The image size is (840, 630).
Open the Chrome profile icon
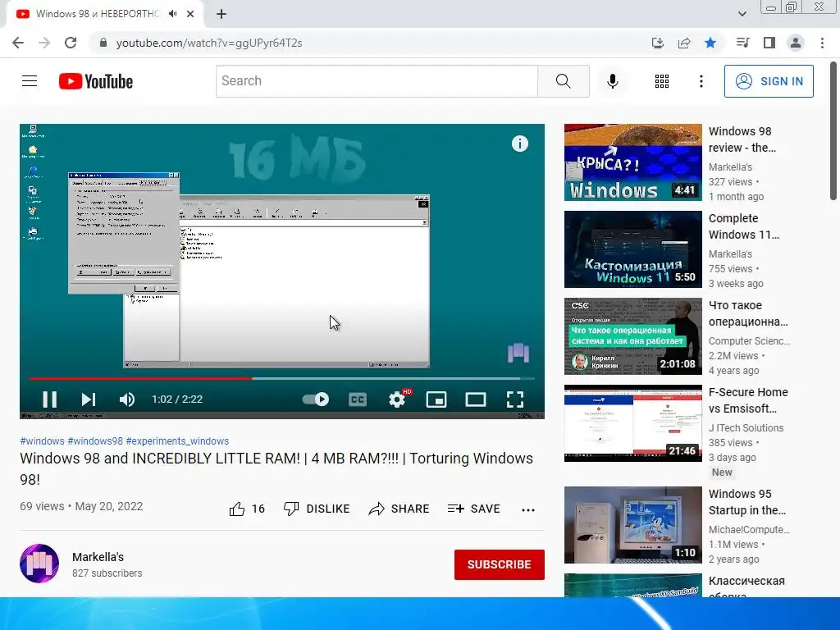point(796,43)
